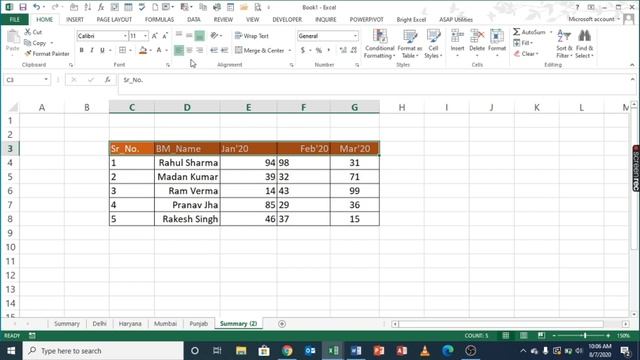This screenshot has height=360, width=640.
Task: Open the FILE tab
Action: point(15,19)
